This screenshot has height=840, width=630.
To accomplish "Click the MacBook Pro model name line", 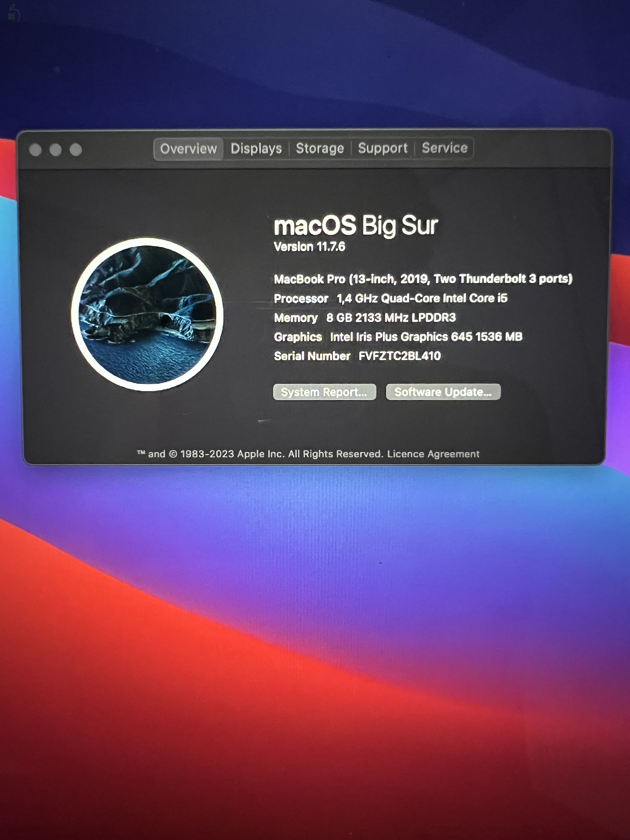I will 423,279.
